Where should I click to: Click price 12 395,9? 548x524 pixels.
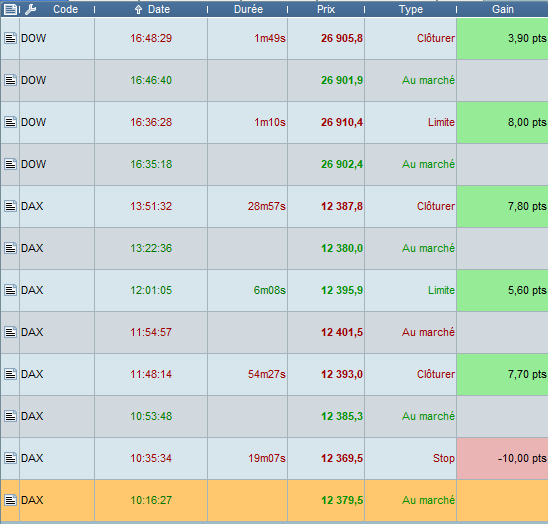tap(342, 290)
